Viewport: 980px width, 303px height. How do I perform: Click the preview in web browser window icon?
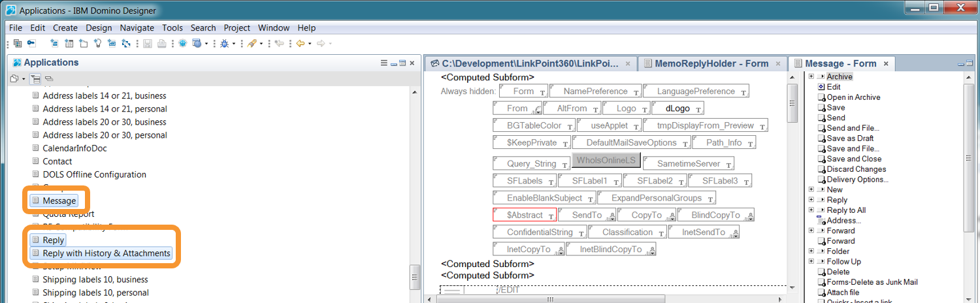pos(197,43)
